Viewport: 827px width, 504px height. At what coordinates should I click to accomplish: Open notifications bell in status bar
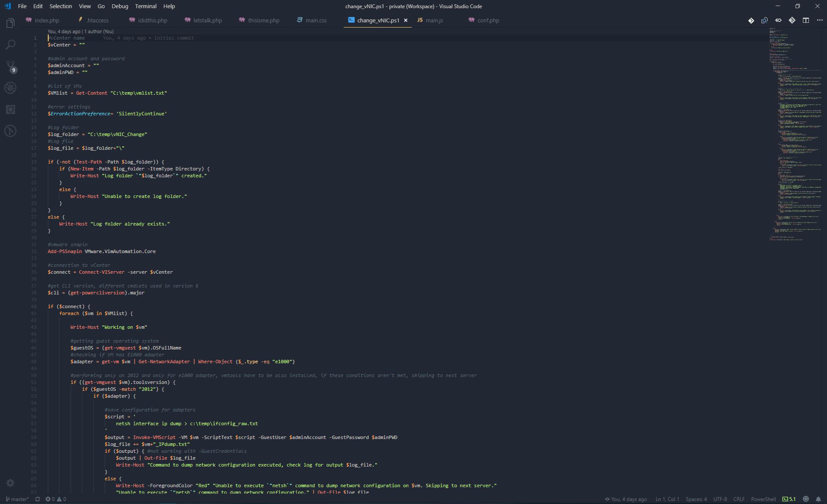(x=818, y=499)
